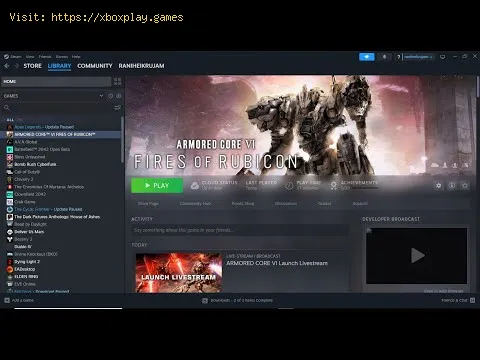This screenshot has width=480, height=360.
Task: Select Dying Light 2 in the list
Action: pyautogui.click(x=27, y=262)
